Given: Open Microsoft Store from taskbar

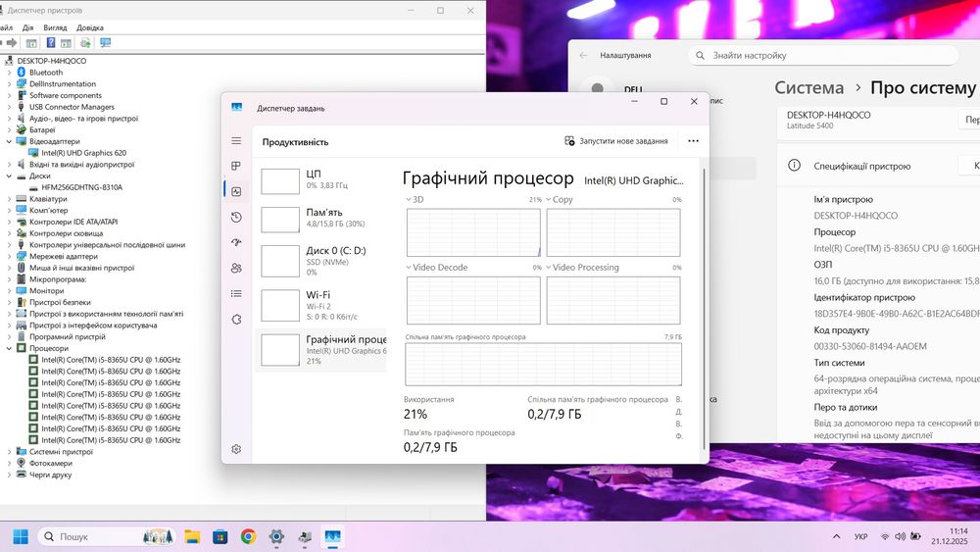Looking at the screenshot, I should tap(220, 536).
